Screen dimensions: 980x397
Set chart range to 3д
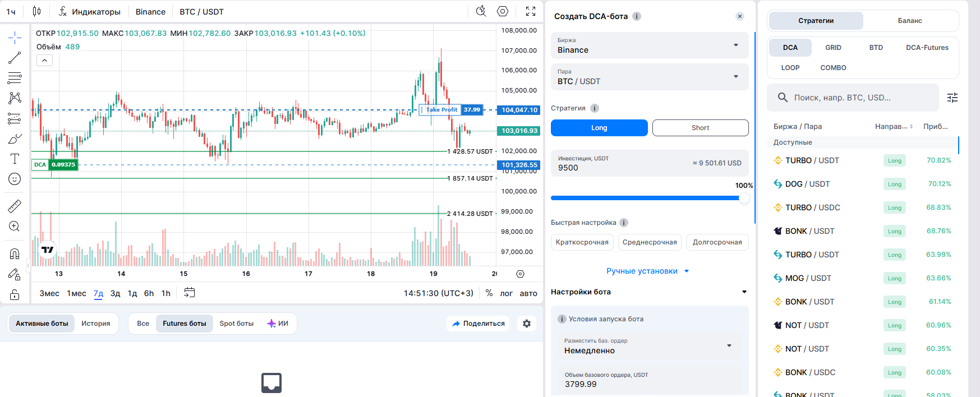(x=115, y=293)
